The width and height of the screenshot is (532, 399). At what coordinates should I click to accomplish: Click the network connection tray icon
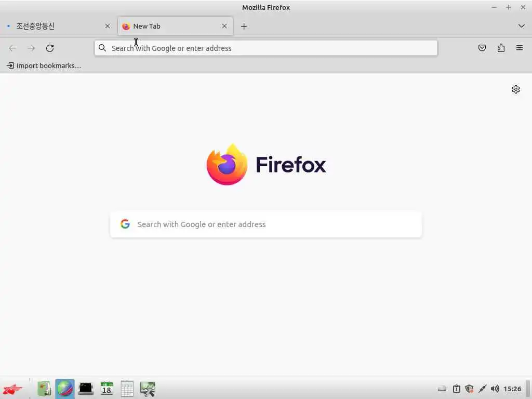click(482, 389)
